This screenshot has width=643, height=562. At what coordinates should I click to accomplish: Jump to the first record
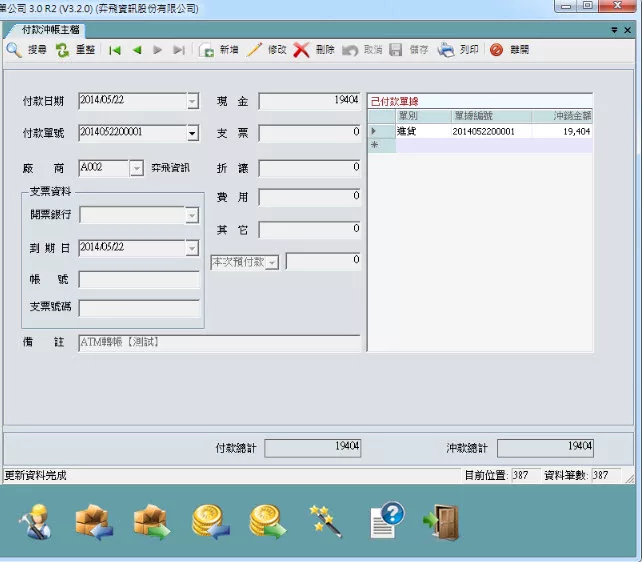point(116,50)
